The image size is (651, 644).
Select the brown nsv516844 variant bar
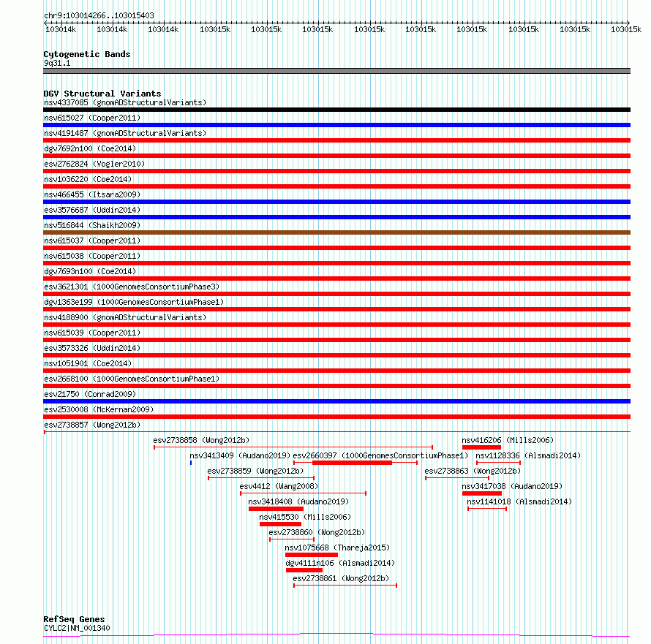click(336, 232)
